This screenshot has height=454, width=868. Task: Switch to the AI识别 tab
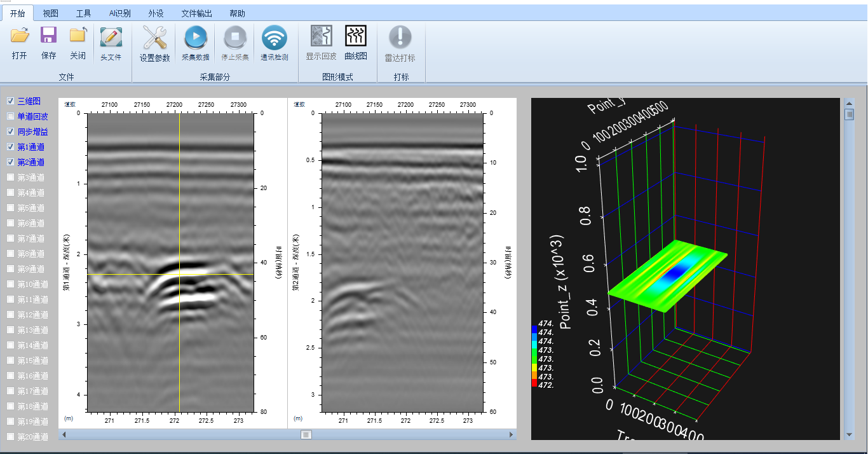(119, 13)
